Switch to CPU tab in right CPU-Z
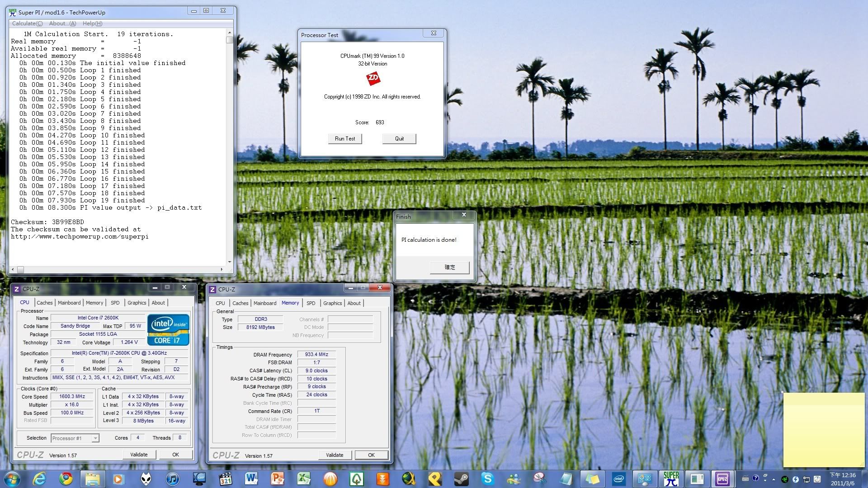 pos(220,303)
